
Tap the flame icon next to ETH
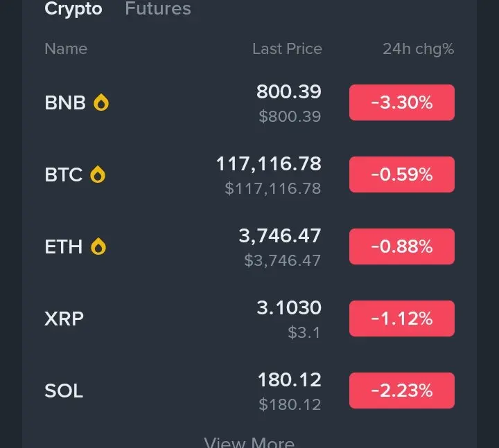pos(98,247)
